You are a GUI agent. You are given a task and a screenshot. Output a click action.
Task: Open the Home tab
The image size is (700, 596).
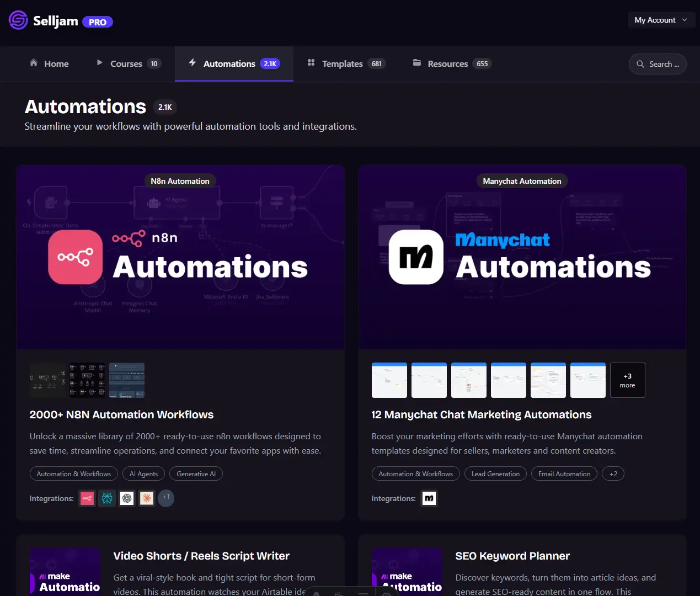point(49,64)
